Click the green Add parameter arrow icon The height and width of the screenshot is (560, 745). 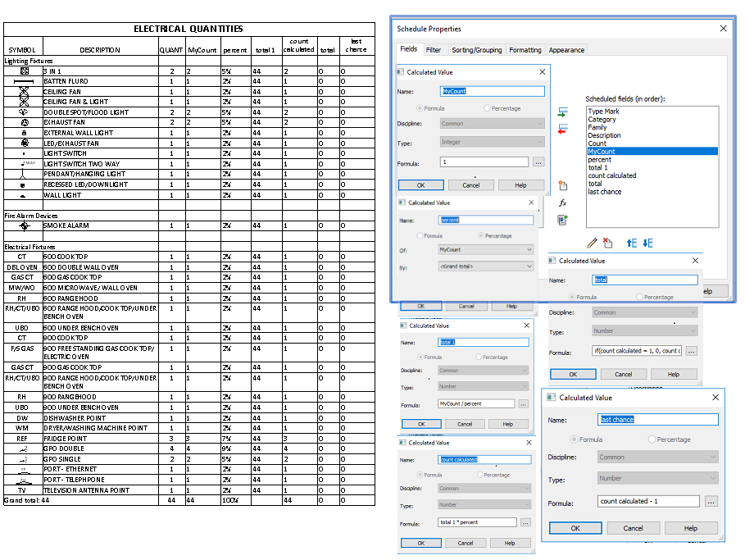(x=562, y=112)
